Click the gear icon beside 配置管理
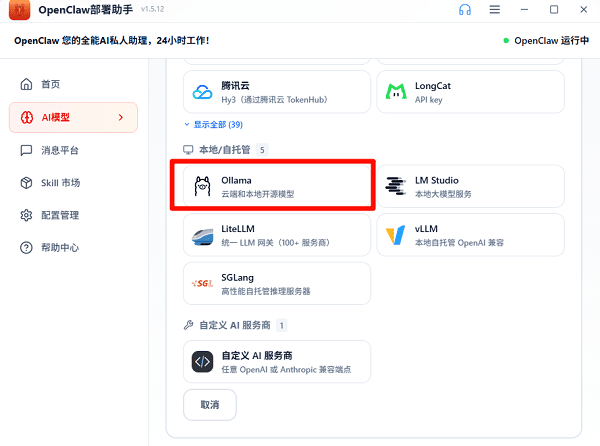 [26, 215]
